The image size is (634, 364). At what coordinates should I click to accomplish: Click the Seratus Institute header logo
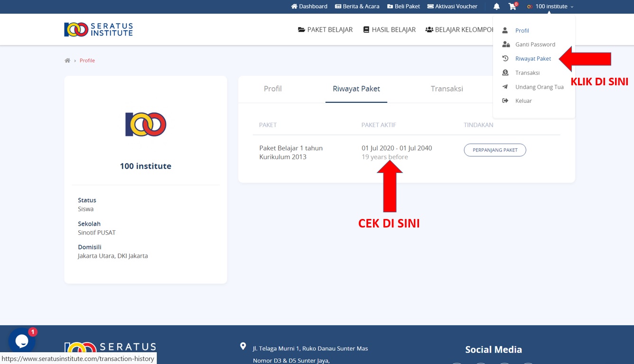(x=98, y=29)
